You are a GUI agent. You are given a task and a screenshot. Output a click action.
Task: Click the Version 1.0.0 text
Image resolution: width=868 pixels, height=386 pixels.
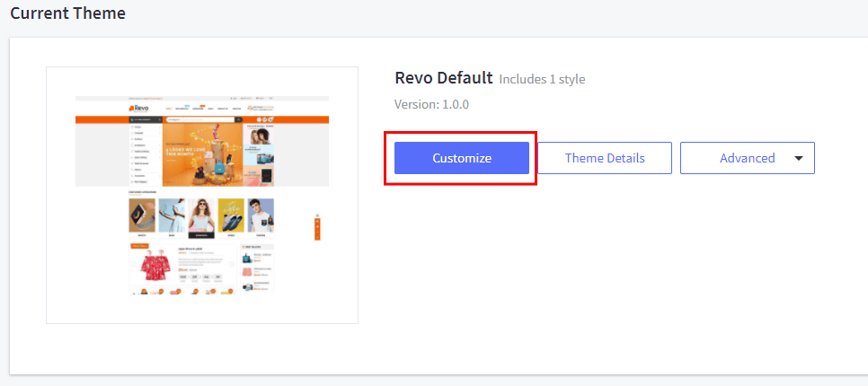(431, 104)
